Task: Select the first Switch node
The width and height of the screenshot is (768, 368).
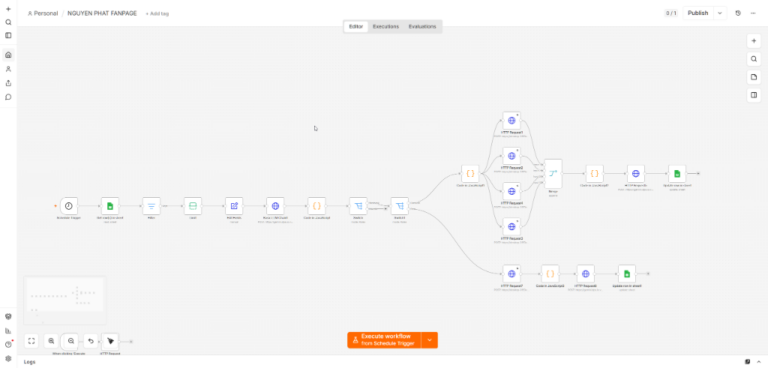Action: click(x=358, y=206)
